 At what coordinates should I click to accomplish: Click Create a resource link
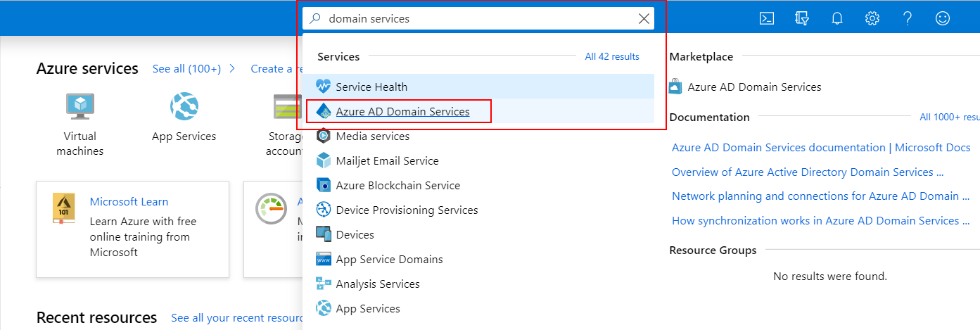(x=276, y=68)
